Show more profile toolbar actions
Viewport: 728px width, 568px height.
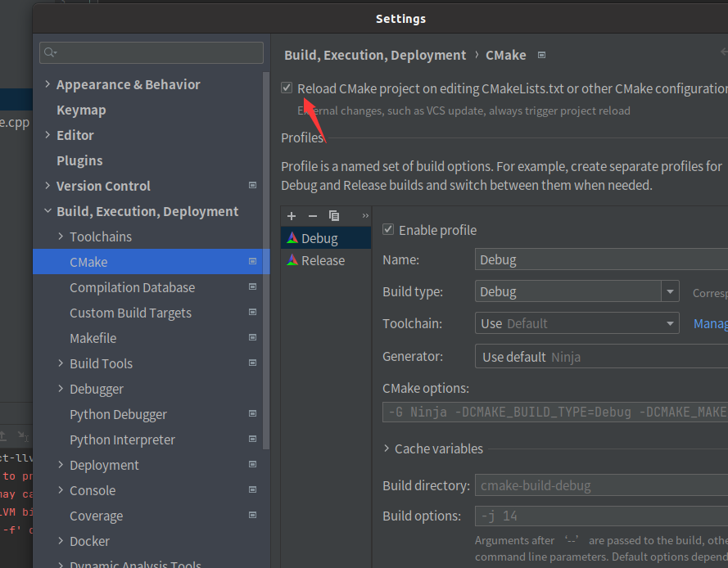365,216
